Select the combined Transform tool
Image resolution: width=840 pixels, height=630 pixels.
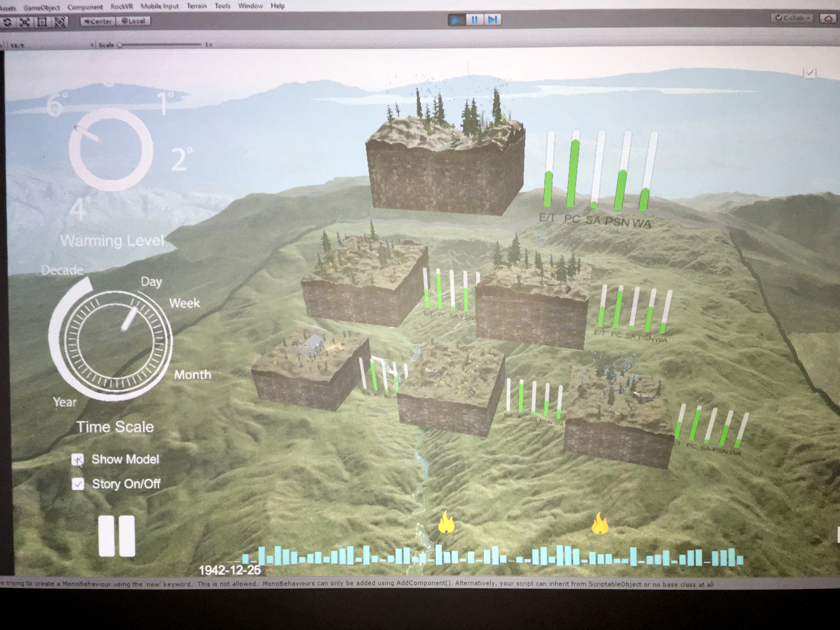click(60, 22)
